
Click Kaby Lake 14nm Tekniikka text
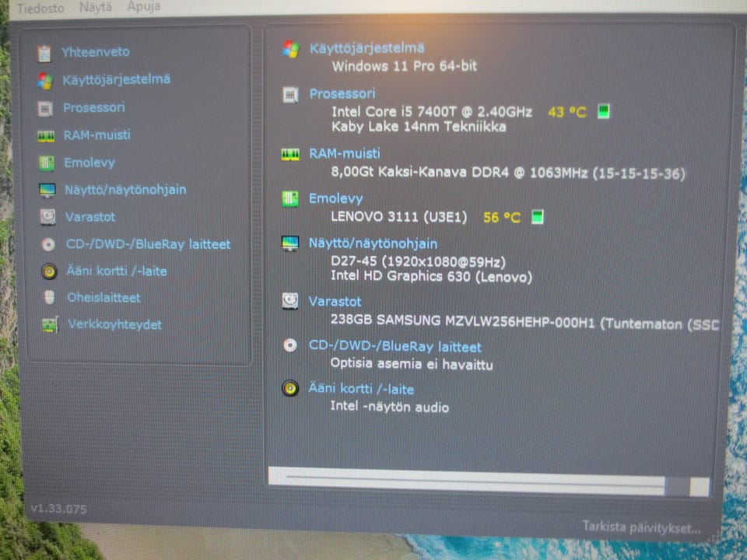[x=419, y=127]
